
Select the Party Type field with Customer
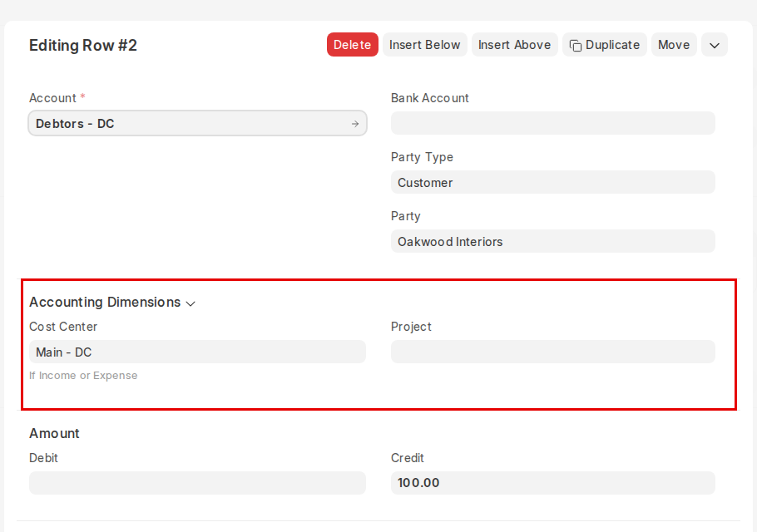pos(553,182)
